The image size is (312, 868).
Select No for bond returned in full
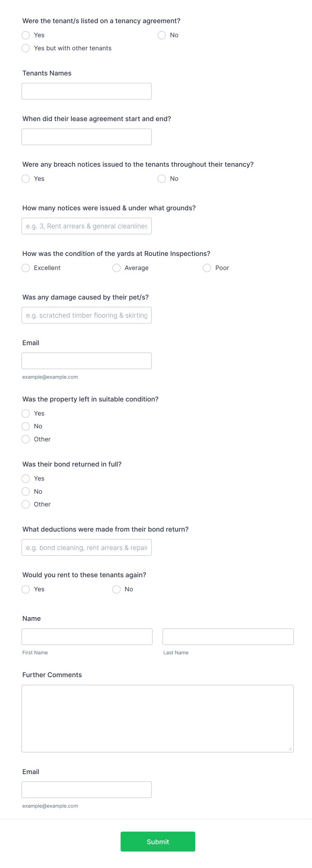click(x=25, y=491)
